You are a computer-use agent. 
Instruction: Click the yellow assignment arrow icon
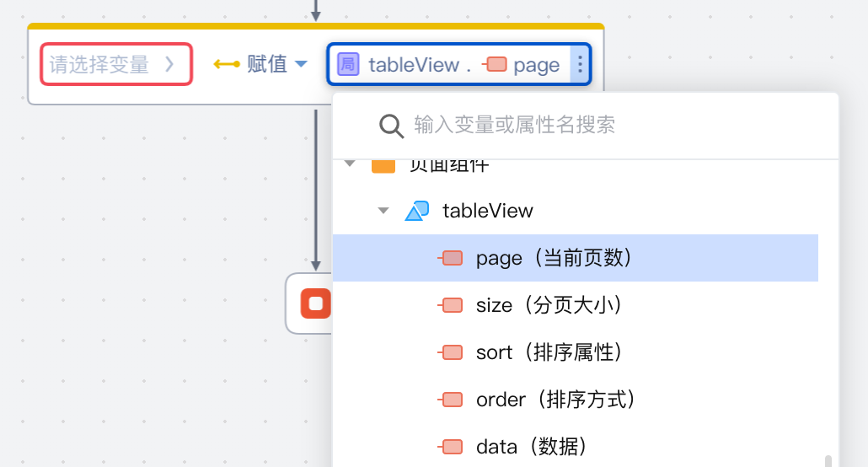[227, 64]
